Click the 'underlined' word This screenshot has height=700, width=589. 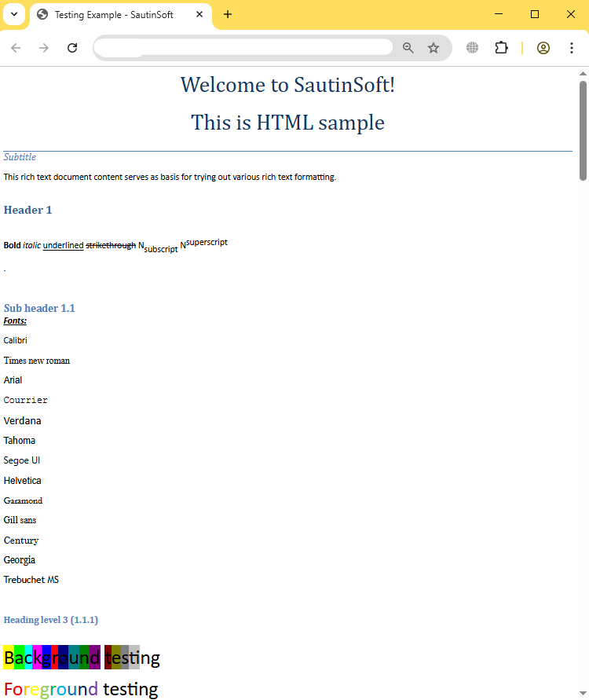pos(63,246)
